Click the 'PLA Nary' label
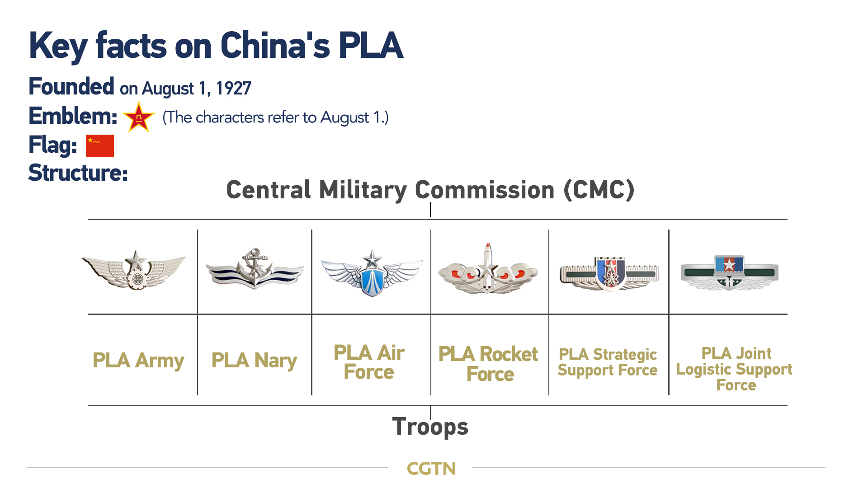The image size is (868, 488). tap(254, 361)
